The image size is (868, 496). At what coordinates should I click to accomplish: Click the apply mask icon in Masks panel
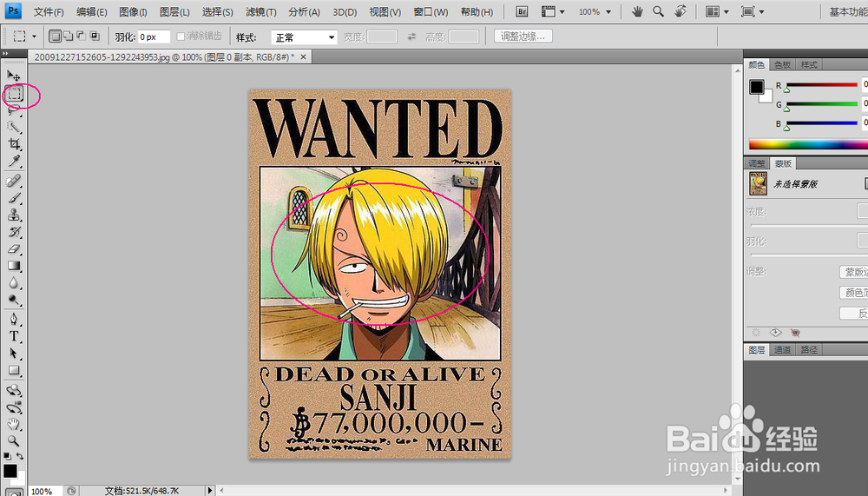point(775,333)
